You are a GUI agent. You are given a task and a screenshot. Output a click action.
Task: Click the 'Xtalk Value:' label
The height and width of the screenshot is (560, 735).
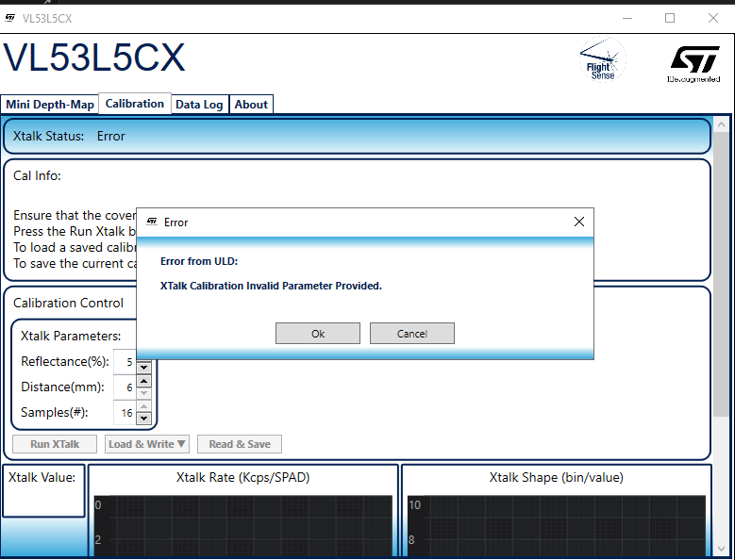42,477
